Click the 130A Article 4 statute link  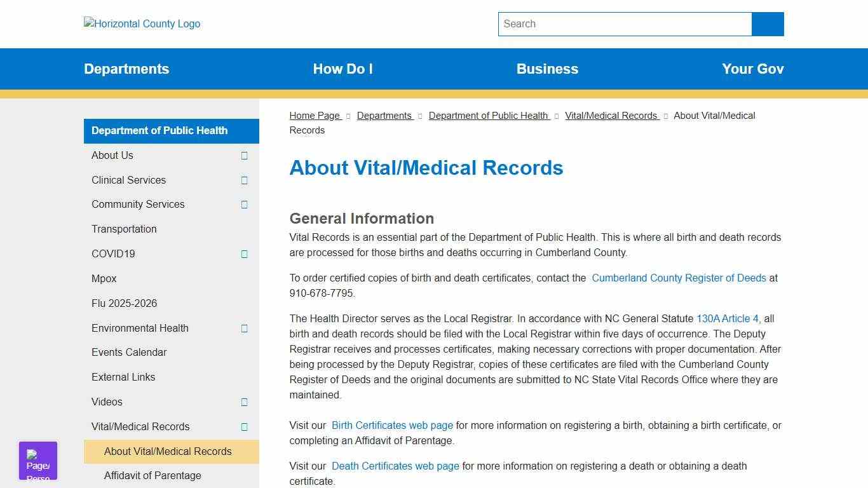point(728,318)
